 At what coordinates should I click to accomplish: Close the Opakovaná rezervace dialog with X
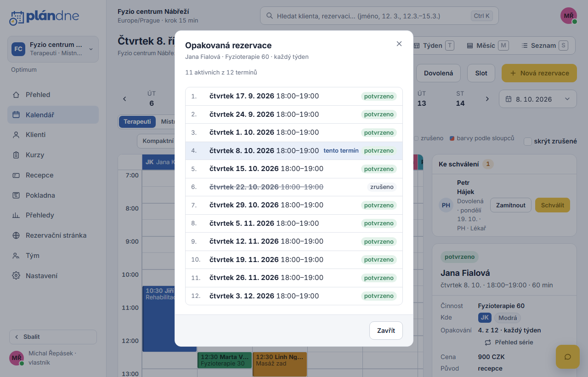[x=399, y=44]
